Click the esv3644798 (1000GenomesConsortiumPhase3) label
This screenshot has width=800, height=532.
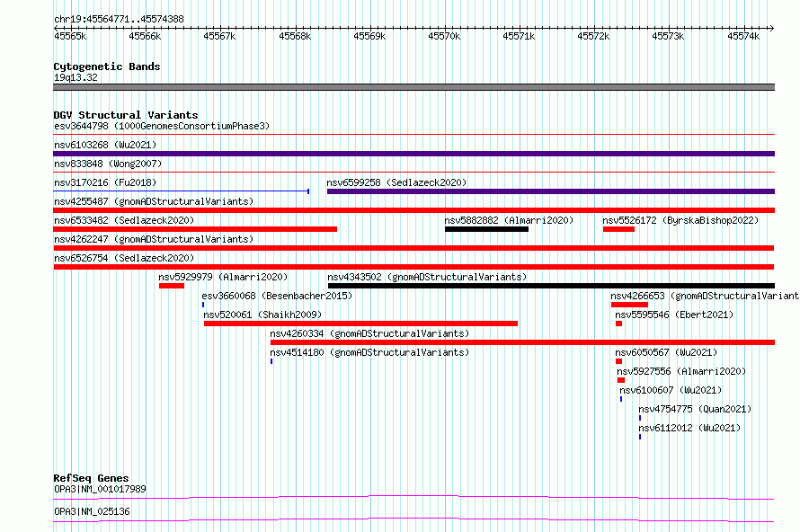point(162,126)
